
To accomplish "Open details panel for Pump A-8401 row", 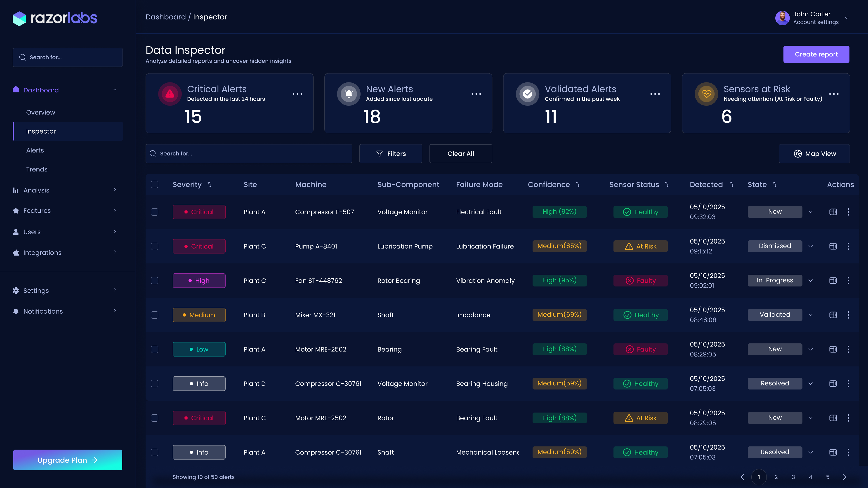I will (x=833, y=246).
